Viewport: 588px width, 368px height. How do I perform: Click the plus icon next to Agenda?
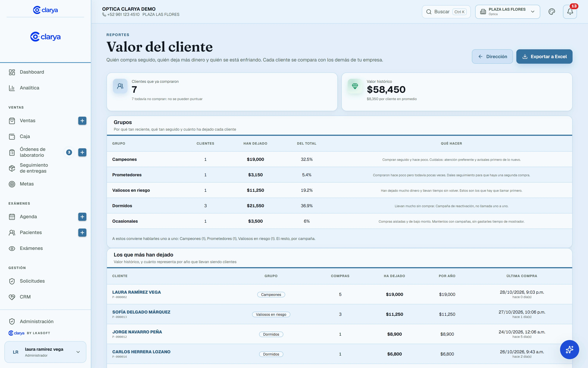82,217
